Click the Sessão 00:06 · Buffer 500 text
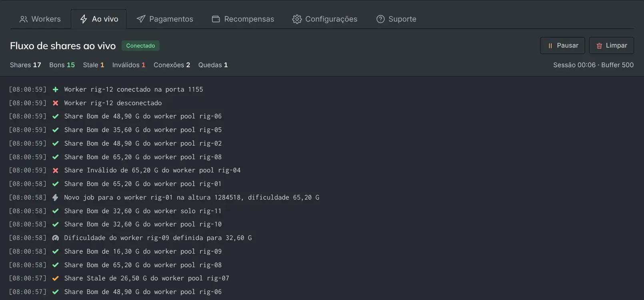Image resolution: width=644 pixels, height=300 pixels. coord(593,65)
